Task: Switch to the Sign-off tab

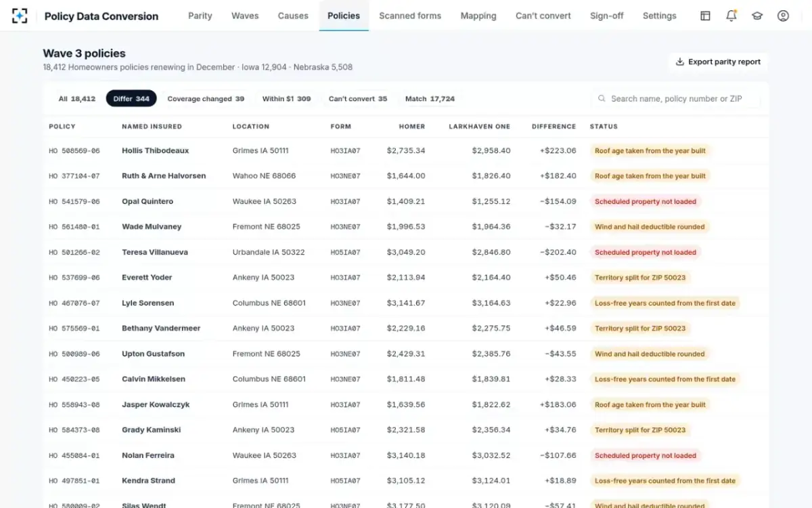Action: click(607, 16)
